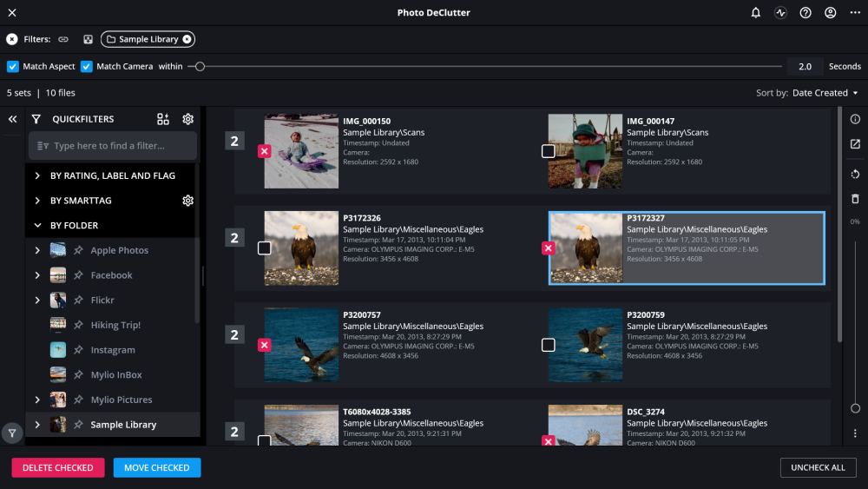Pin the Hiking Trip! folder
The height and width of the screenshot is (489, 868).
[79, 325]
